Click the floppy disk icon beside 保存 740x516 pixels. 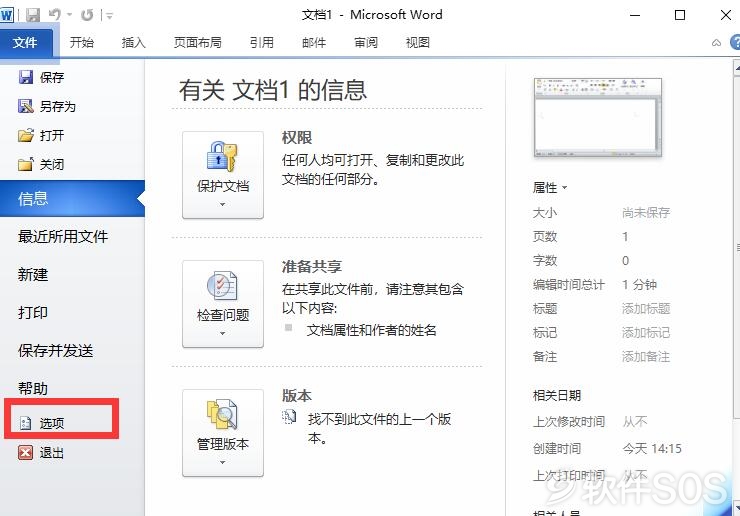26,77
